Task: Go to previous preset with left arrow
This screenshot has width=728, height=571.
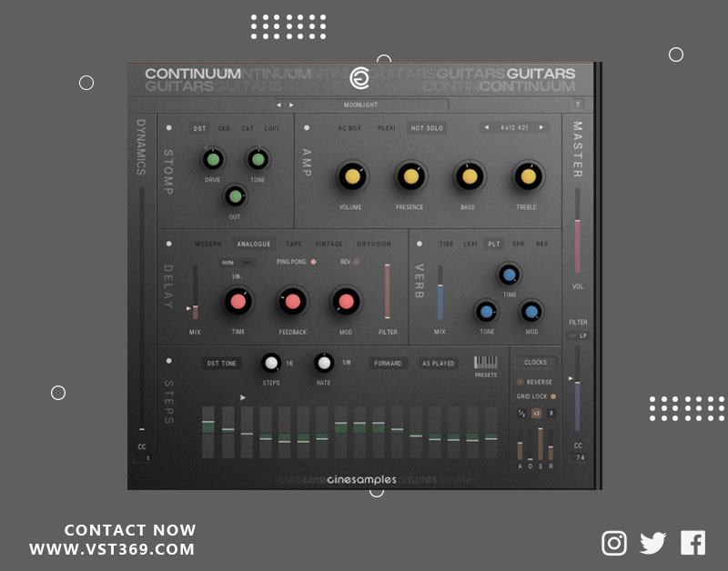Action: (x=278, y=105)
